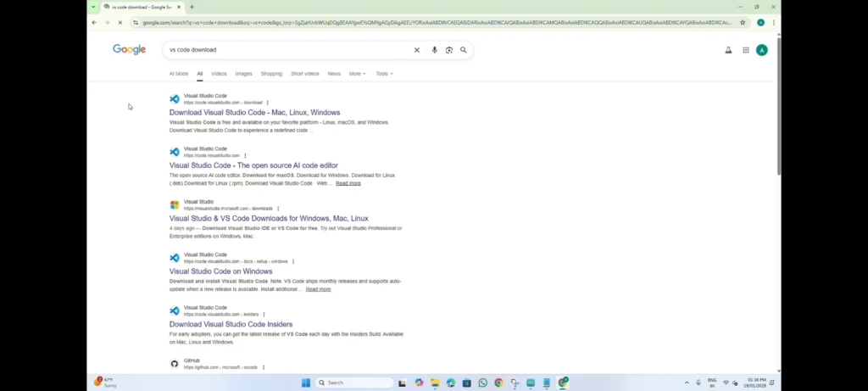Viewport: 868px width, 391px height.
Task: Open the Google apps grid
Action: [x=746, y=50]
